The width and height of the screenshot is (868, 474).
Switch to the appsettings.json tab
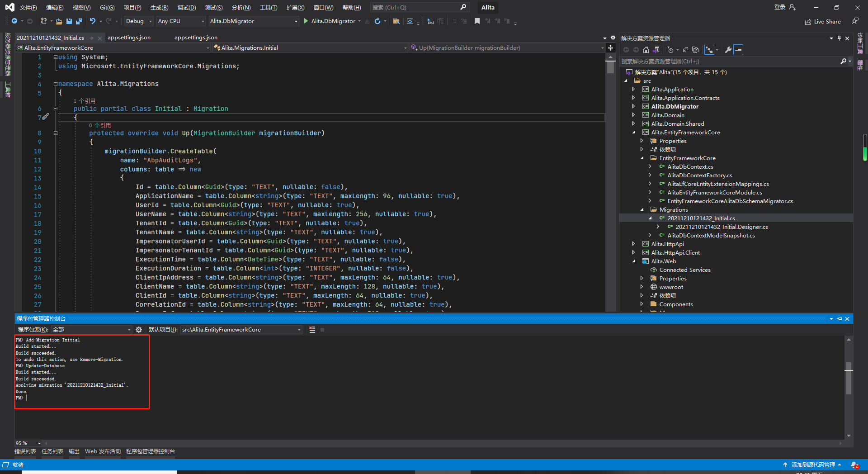(x=129, y=38)
